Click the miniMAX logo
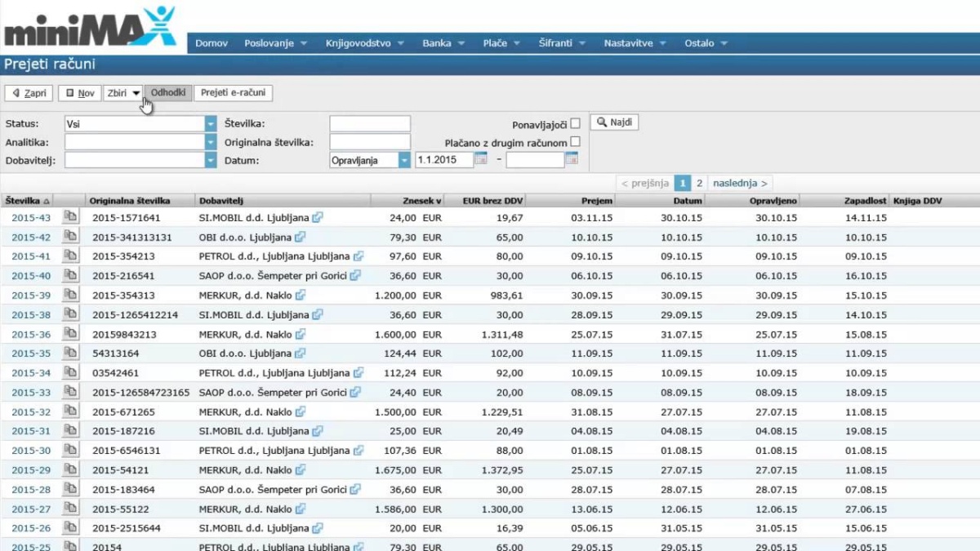Screen dimensions: 980x551 click(x=90, y=26)
